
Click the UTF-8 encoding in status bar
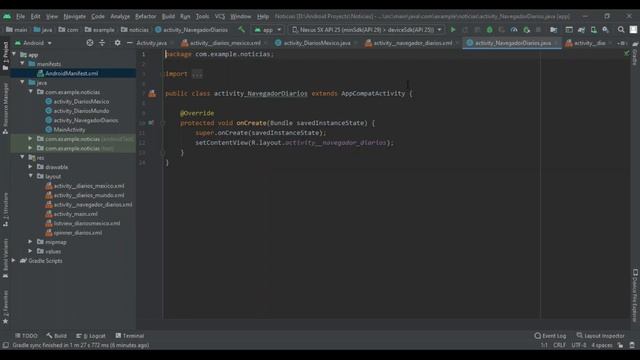point(579,345)
